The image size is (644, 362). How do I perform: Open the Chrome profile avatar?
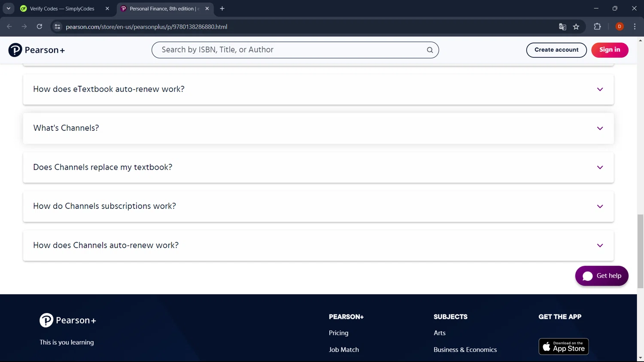click(x=620, y=27)
